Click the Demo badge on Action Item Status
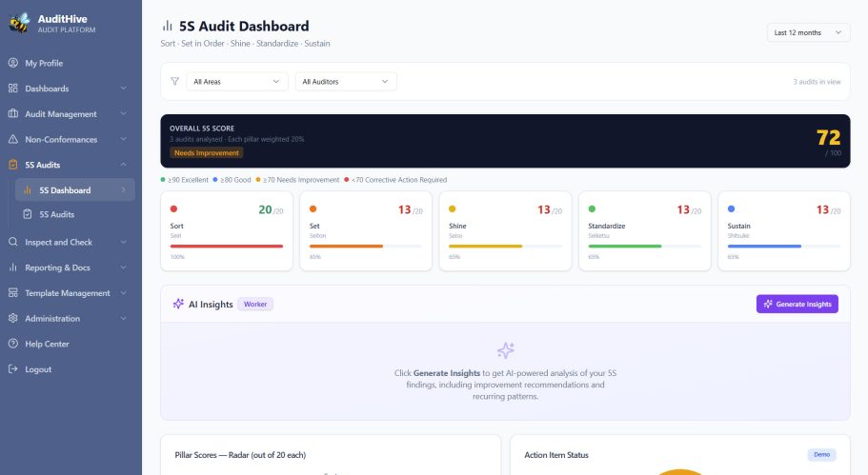The image size is (868, 475). point(821,455)
